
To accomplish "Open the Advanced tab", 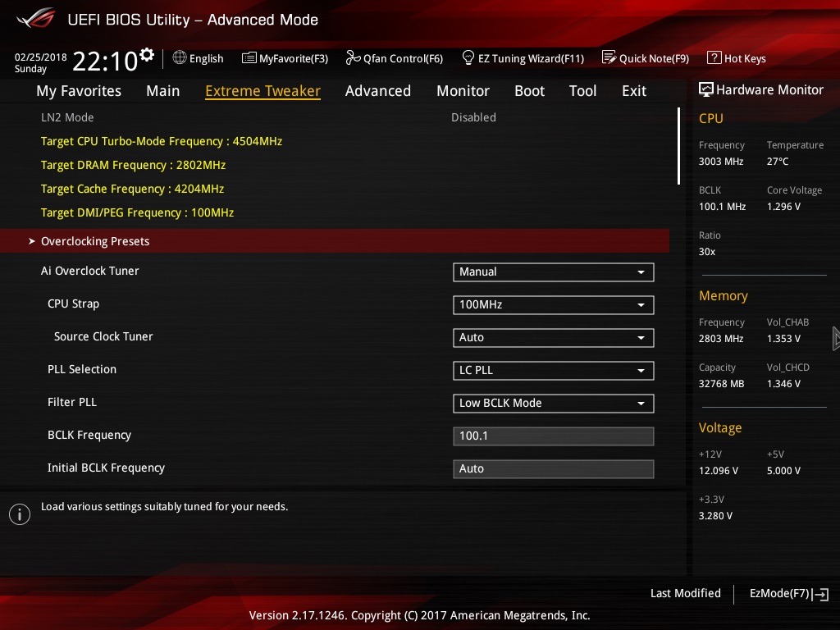I will pos(377,91).
